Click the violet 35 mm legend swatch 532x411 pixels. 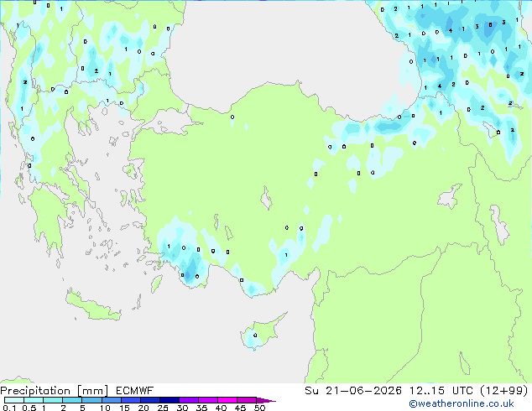pyautogui.click(x=208, y=400)
